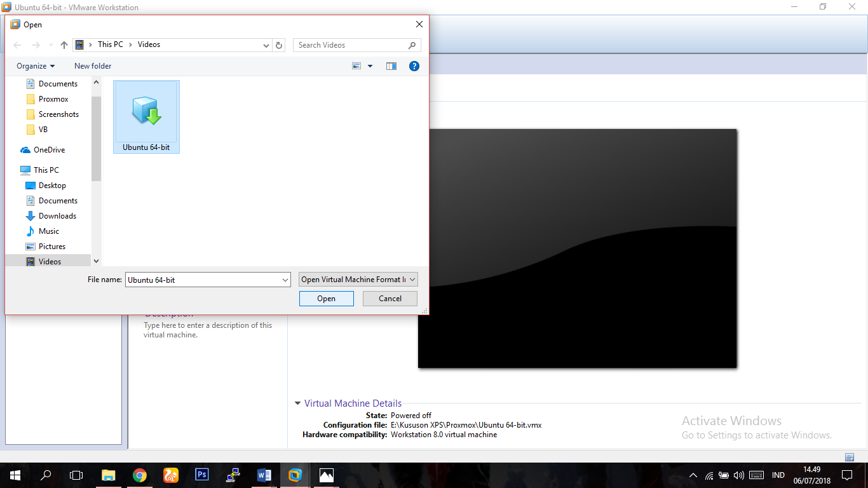The image size is (868, 488).
Task: Open Help in the file dialog
Action: pyautogui.click(x=414, y=65)
